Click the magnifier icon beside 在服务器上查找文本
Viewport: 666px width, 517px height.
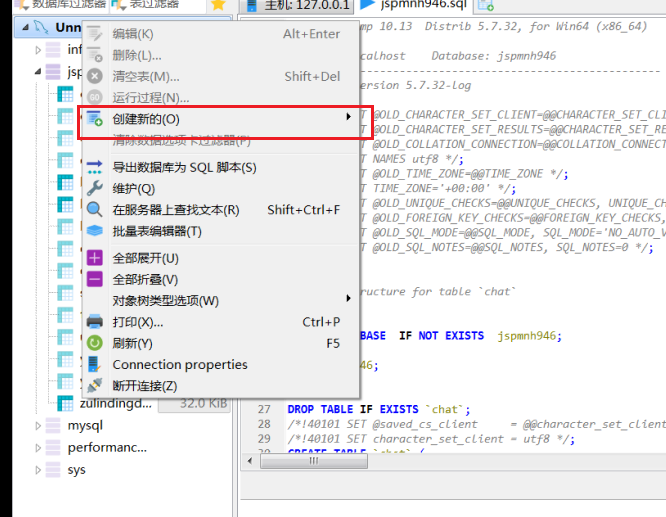pyautogui.click(x=94, y=209)
